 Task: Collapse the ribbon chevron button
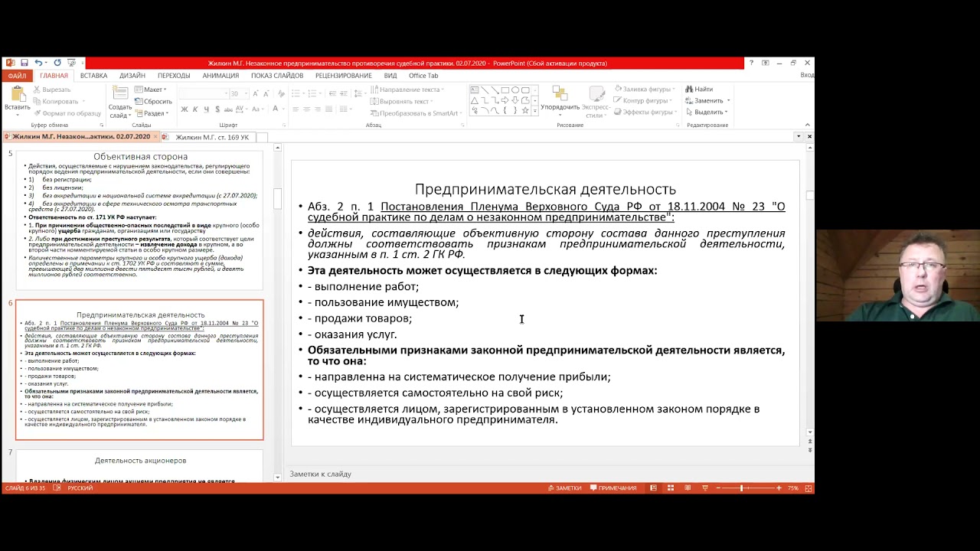[x=807, y=125]
